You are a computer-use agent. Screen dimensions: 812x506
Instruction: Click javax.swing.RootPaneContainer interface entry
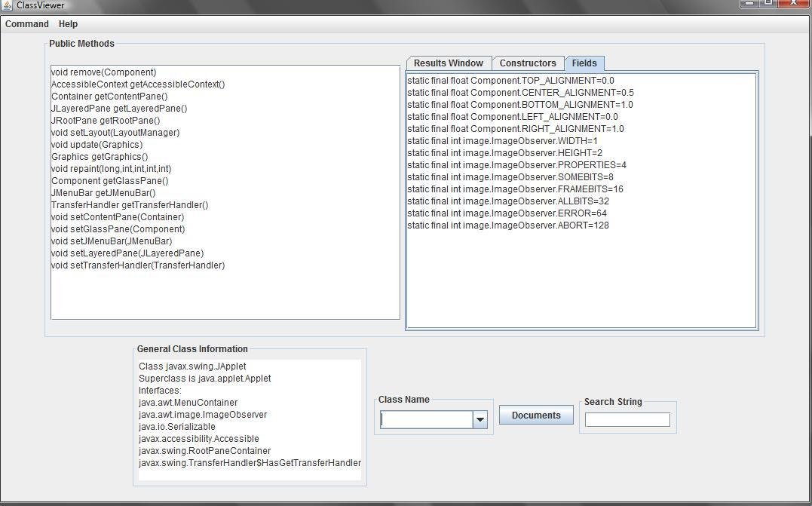204,450
